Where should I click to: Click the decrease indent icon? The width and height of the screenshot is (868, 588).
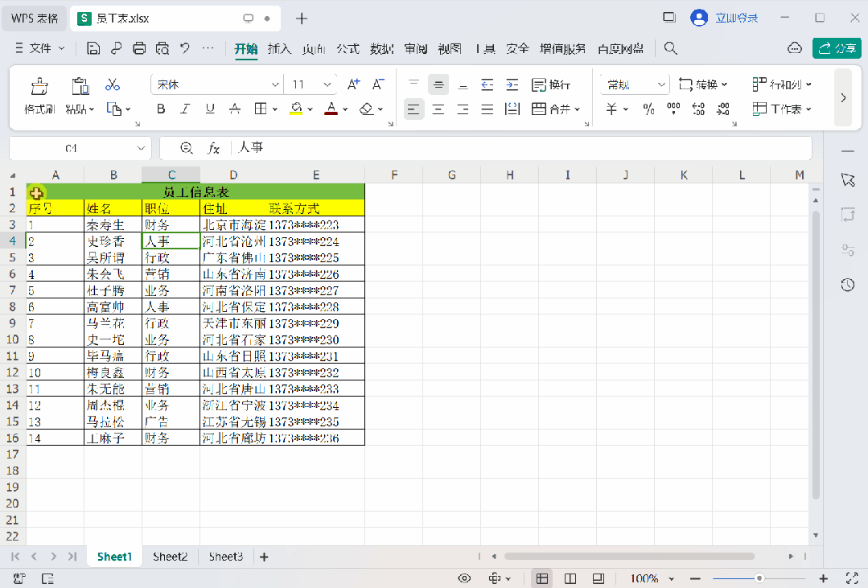[487, 84]
